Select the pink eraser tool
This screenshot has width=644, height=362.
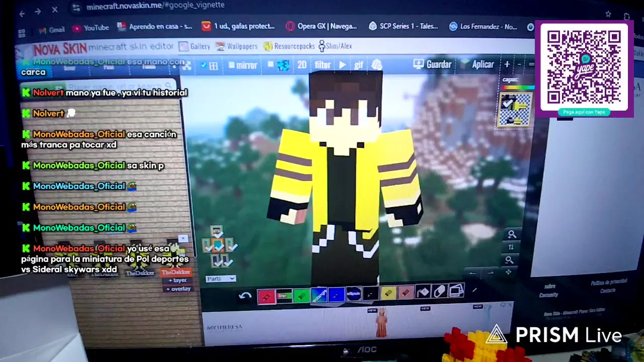click(406, 293)
